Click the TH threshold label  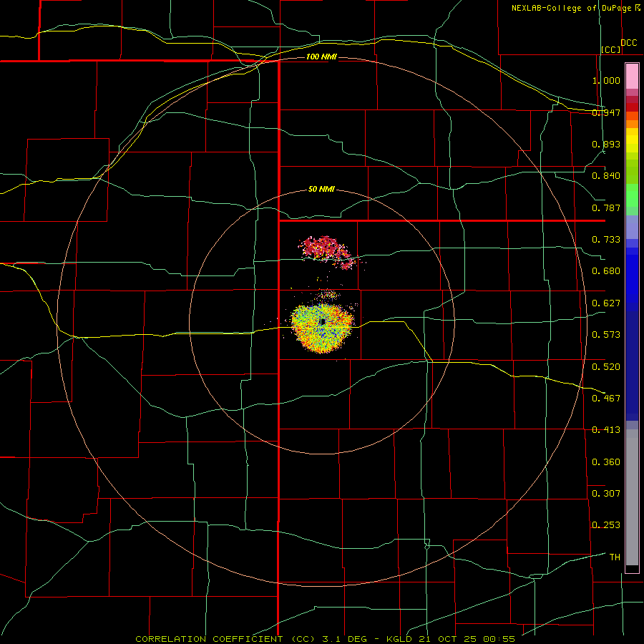point(615,557)
